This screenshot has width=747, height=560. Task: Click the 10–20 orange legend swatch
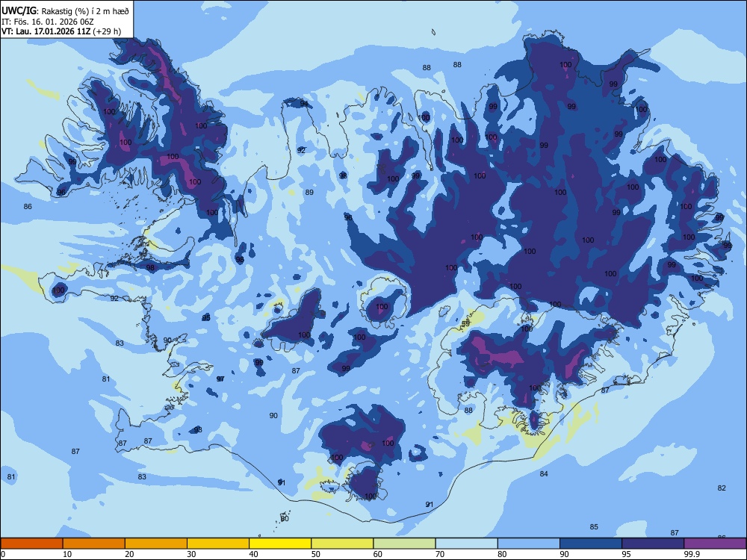tap(94, 544)
